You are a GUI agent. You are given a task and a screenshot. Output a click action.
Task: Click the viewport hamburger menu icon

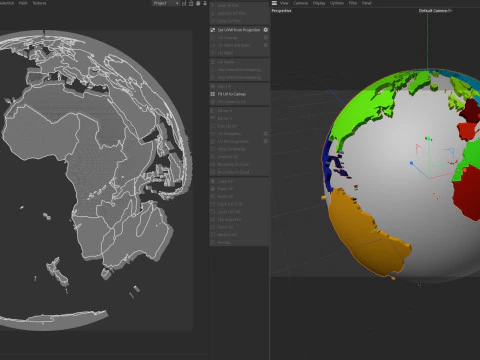pyautogui.click(x=274, y=3)
